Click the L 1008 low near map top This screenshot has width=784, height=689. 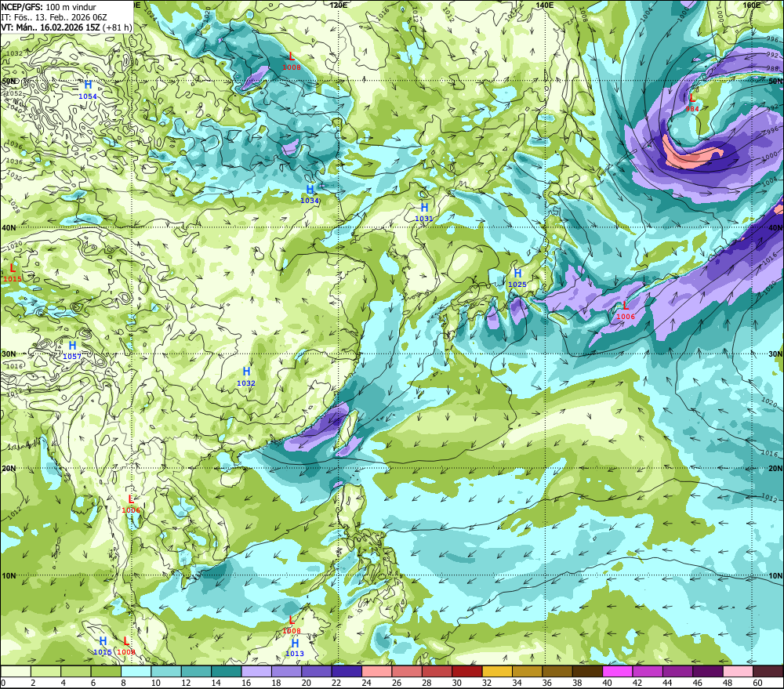[x=292, y=61]
